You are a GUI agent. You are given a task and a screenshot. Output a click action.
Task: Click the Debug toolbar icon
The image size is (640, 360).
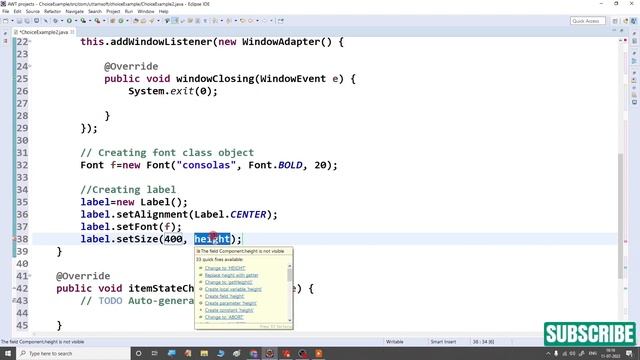coord(55,20)
